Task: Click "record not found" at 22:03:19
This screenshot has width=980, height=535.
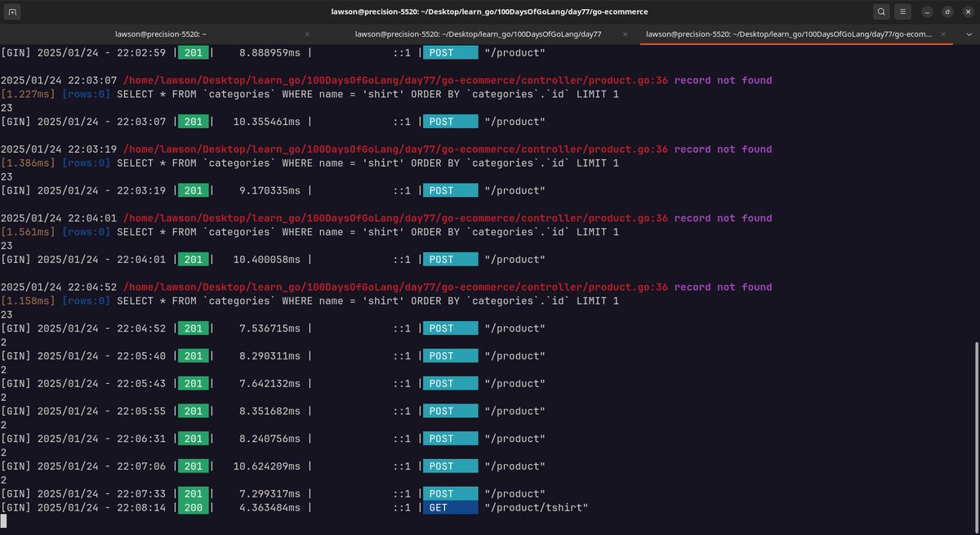Action: (x=723, y=149)
